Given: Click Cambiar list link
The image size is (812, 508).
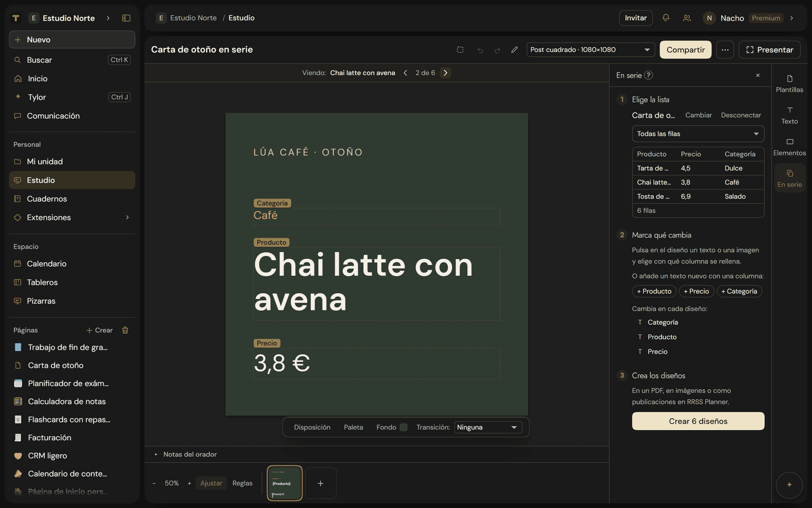Looking at the screenshot, I should pos(698,115).
